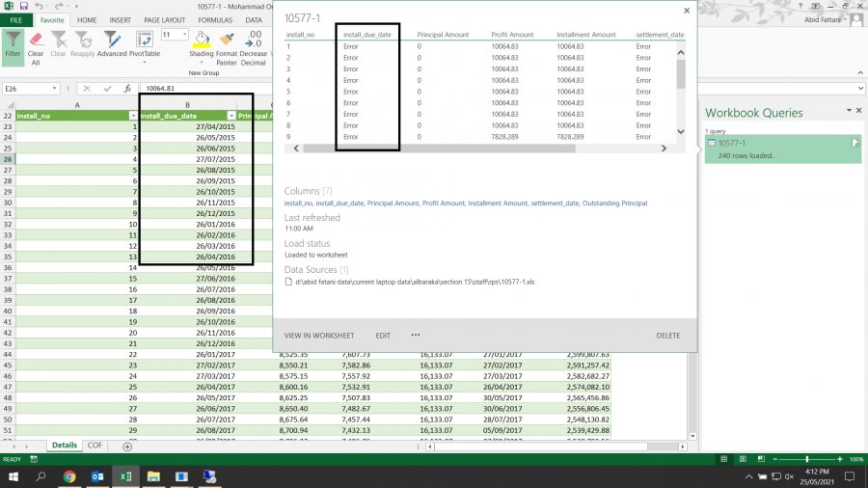868x488 pixels.
Task: Click the macro recording icon in the status bar
Action: [34, 459]
